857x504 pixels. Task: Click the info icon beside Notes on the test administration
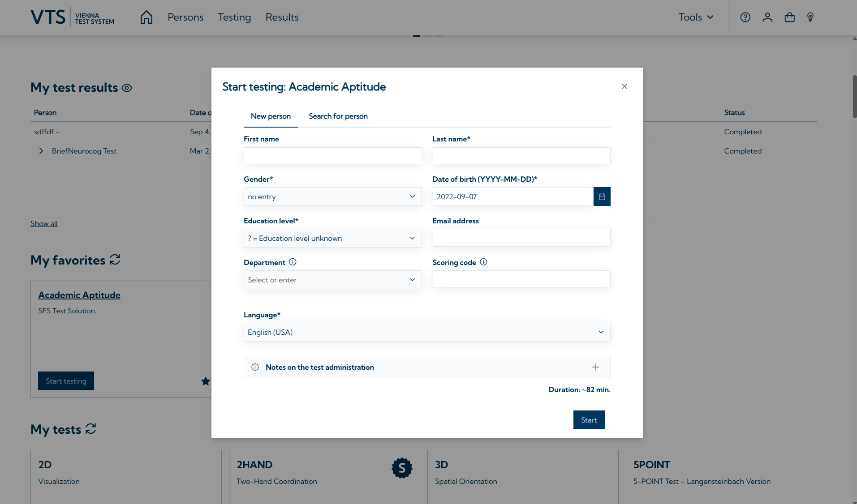[x=255, y=367]
